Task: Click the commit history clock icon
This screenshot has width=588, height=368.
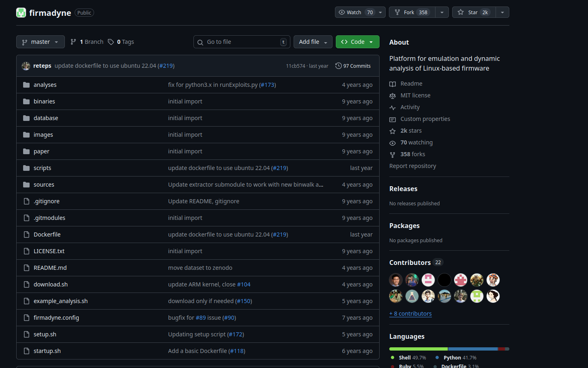Action: tap(338, 66)
